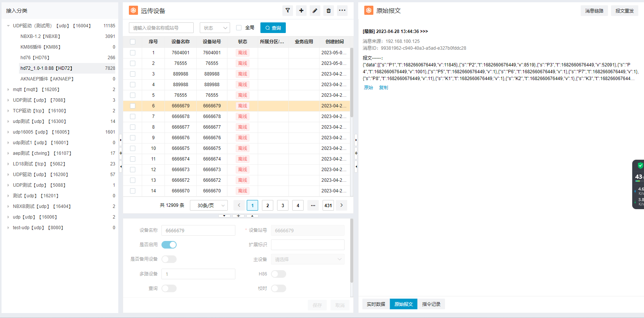This screenshot has height=318, width=644.
Task: Expand the TCP驱动 [tcp] 16100 node
Action: coord(8,111)
